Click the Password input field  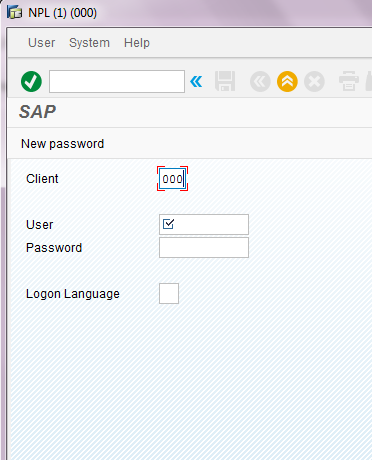[x=204, y=247]
